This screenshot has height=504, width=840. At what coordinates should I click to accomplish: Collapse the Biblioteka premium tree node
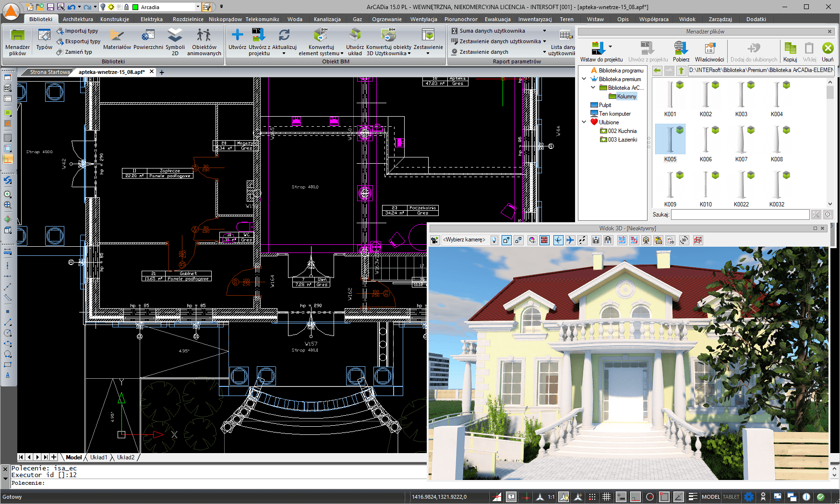(584, 79)
